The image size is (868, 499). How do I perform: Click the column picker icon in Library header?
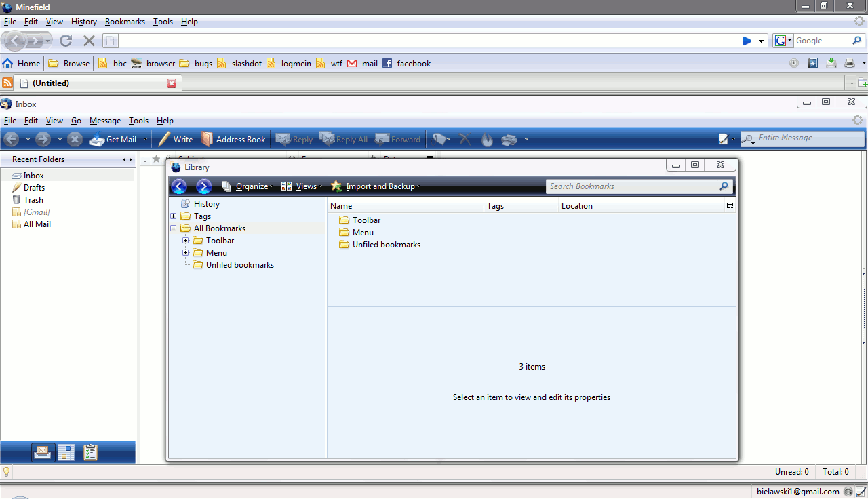[x=730, y=204]
